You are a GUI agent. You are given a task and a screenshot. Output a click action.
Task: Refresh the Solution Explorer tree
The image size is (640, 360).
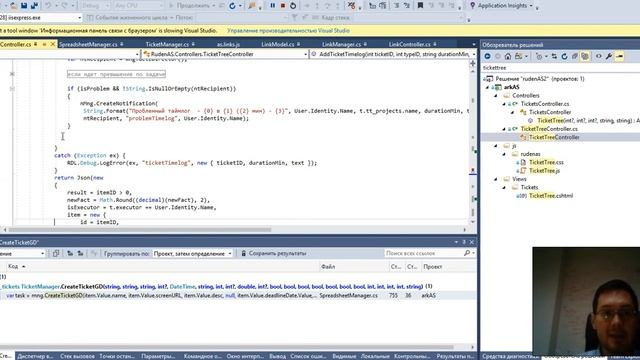[564, 57]
